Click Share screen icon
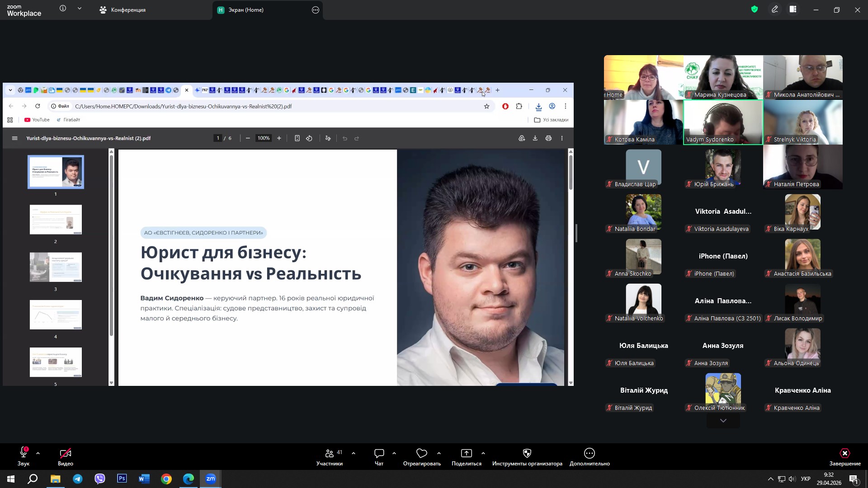Viewport: 868px width, 488px height. (466, 454)
